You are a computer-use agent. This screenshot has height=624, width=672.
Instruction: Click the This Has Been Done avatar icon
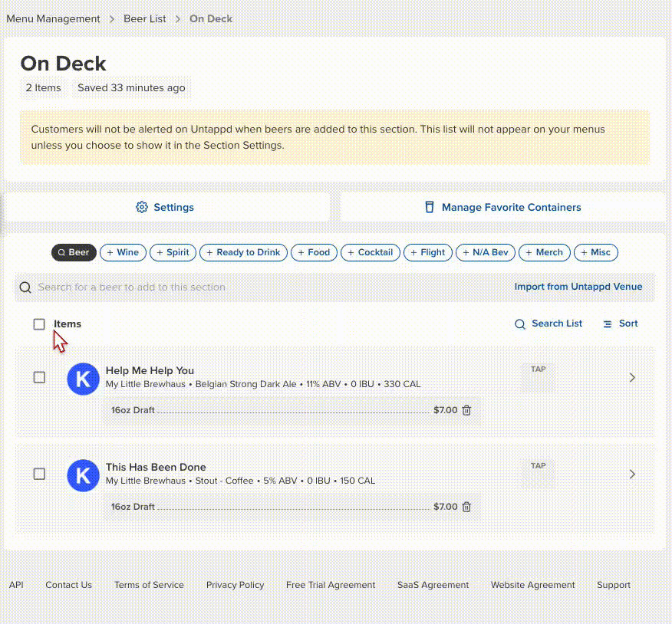(83, 475)
